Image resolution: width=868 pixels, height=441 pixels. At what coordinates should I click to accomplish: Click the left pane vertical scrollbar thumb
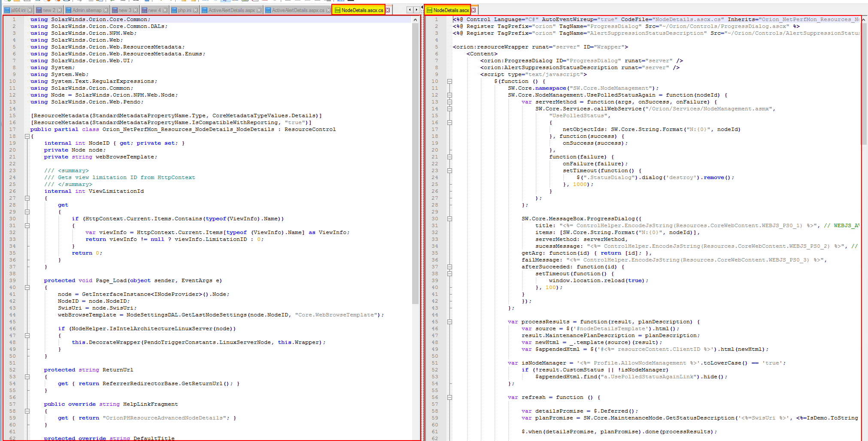point(415,163)
